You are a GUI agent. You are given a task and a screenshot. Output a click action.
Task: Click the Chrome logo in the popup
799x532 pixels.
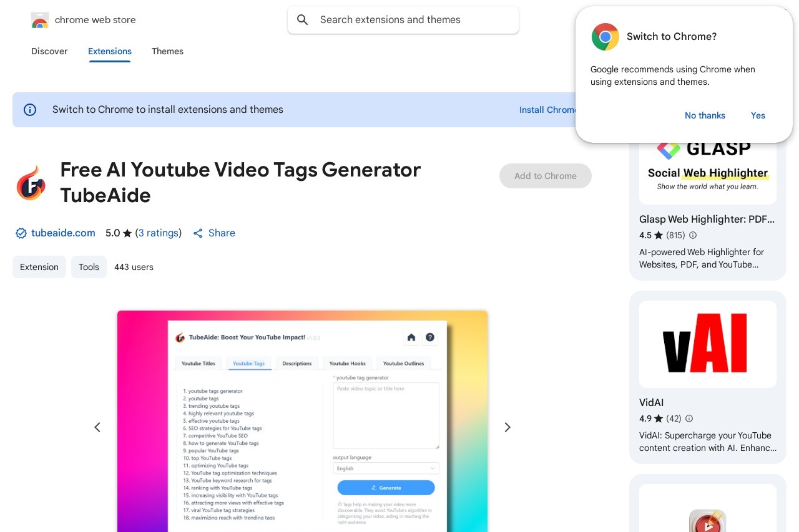[605, 37]
